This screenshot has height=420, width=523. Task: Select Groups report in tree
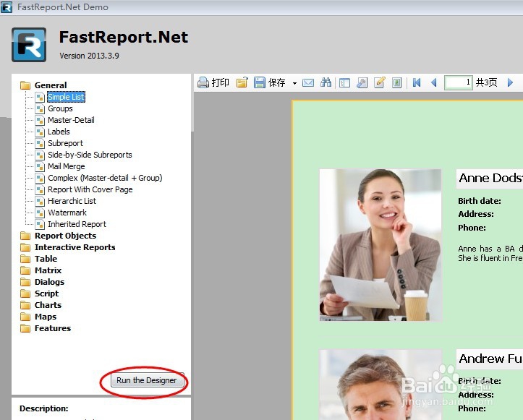(60, 108)
